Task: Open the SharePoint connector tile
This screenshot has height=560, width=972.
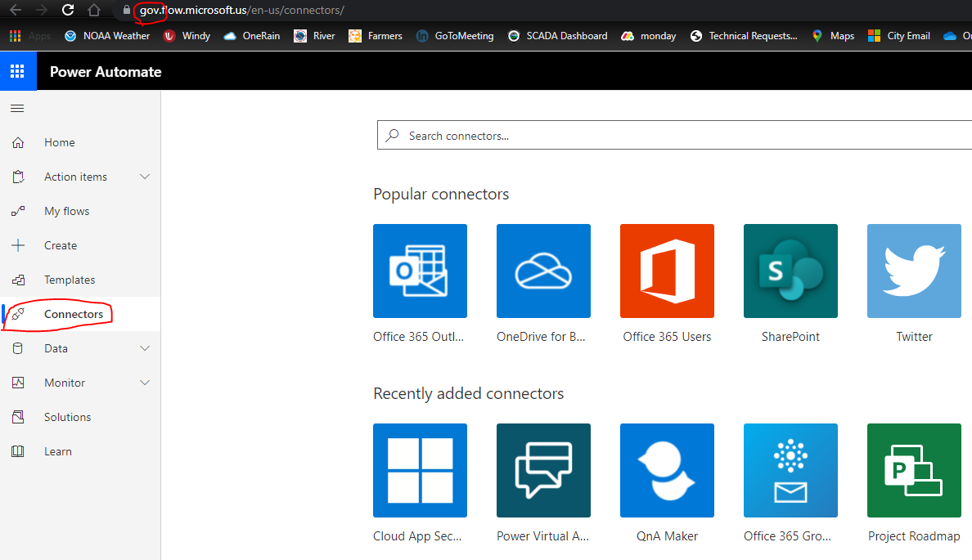Action: (790, 271)
